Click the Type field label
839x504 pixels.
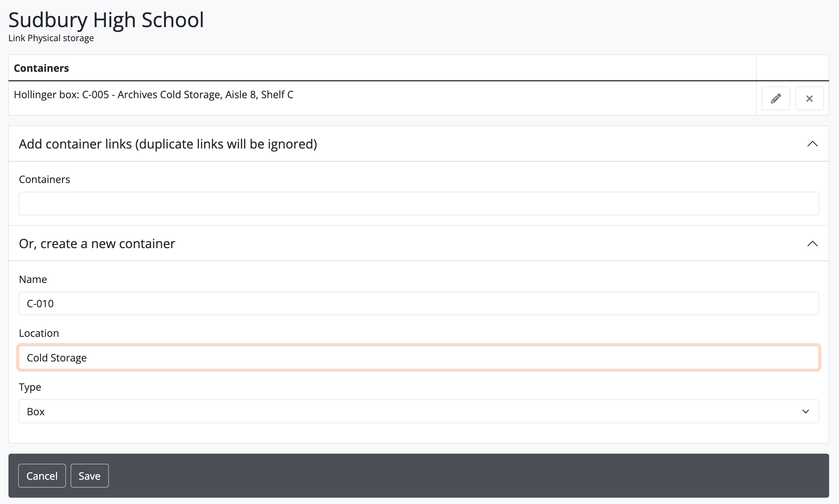click(30, 387)
